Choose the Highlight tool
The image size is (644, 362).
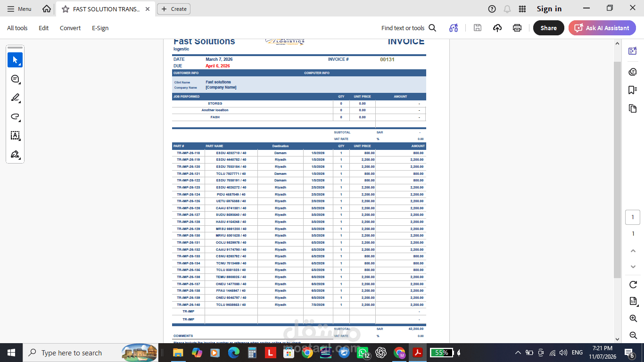15,98
